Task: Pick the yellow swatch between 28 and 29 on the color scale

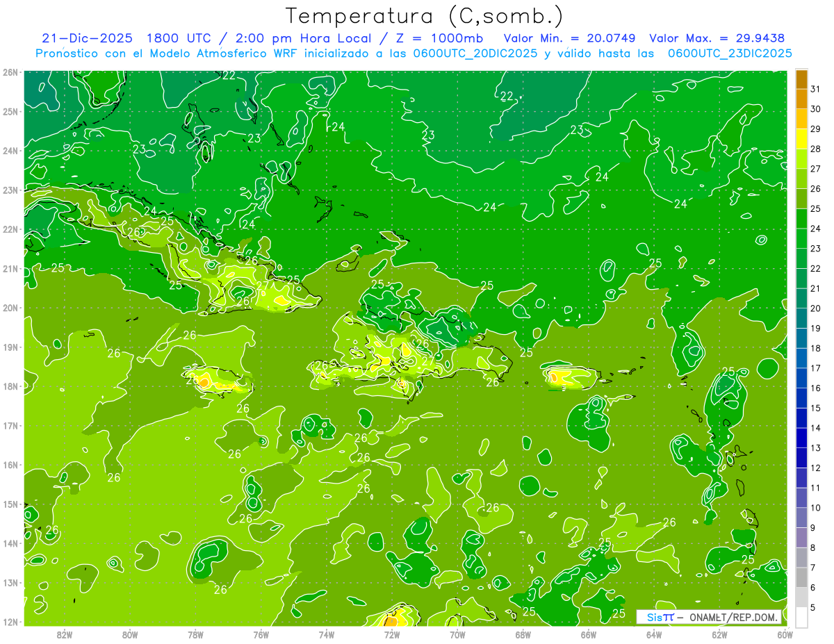Action: pos(801,138)
